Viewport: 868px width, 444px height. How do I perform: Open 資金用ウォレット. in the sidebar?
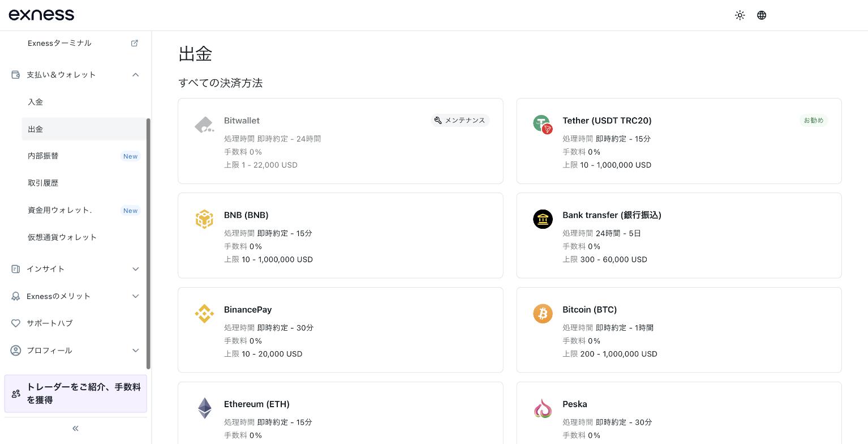pyautogui.click(x=84, y=210)
